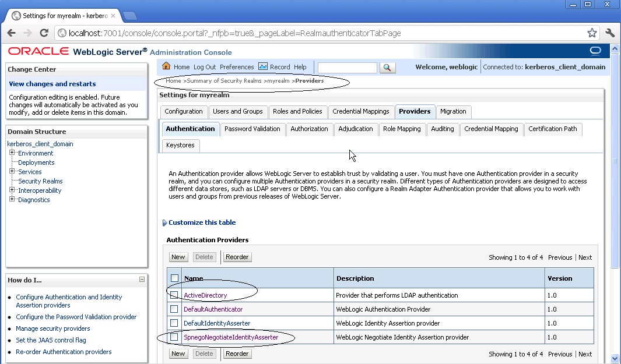Image resolution: width=621 pixels, height=364 pixels.
Task: Click bottom New button
Action: click(x=178, y=354)
